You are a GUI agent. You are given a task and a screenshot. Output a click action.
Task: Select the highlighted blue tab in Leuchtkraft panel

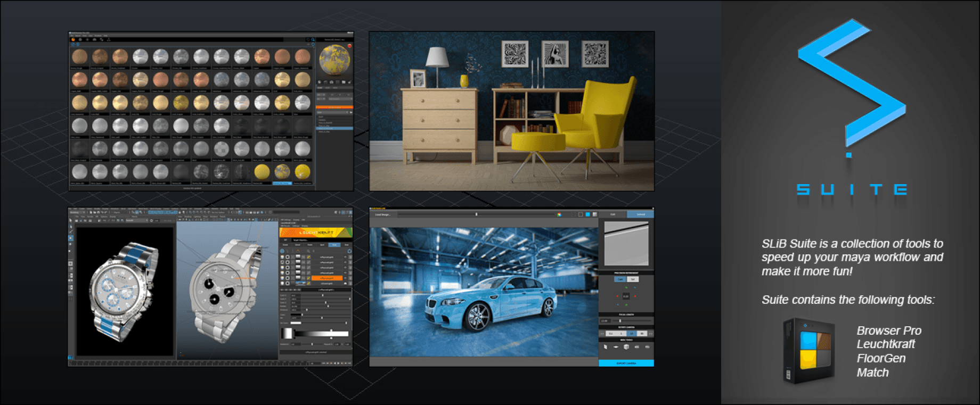pyautogui.click(x=334, y=245)
